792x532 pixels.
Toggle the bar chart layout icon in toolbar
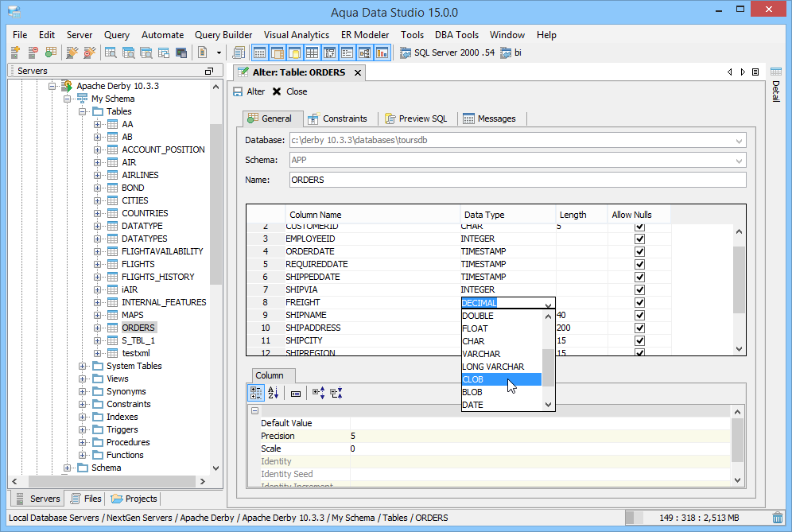pyautogui.click(x=382, y=52)
